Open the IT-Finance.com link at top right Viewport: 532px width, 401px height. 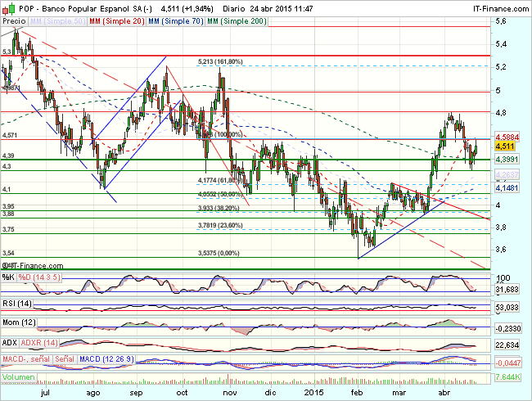(501, 9)
